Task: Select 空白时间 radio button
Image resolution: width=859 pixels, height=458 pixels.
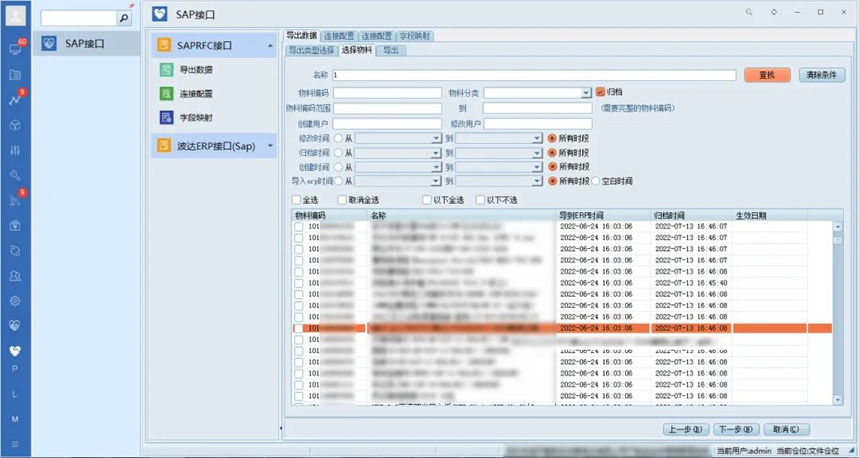Action: 595,181
